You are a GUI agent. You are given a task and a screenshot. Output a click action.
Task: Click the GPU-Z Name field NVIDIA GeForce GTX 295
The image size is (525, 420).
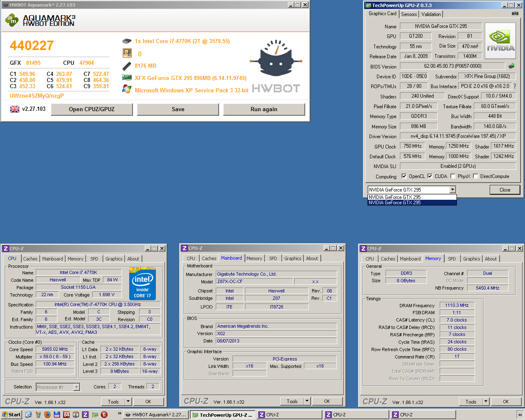click(x=441, y=26)
